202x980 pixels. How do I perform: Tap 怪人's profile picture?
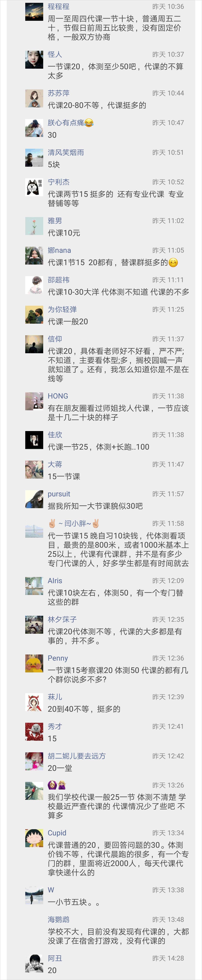click(x=34, y=59)
